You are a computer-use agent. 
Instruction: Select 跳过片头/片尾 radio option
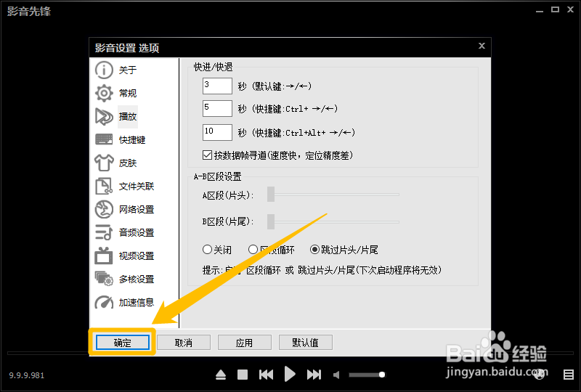tap(314, 249)
